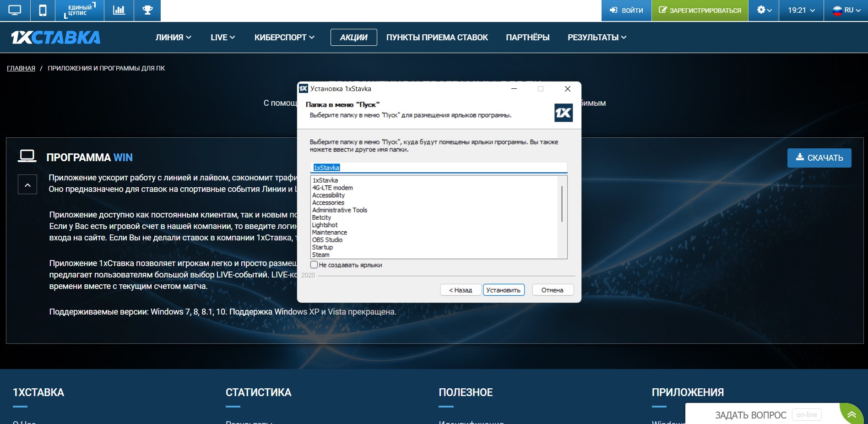Select 4G-LTE modem folder
868x424 pixels.
pos(332,188)
